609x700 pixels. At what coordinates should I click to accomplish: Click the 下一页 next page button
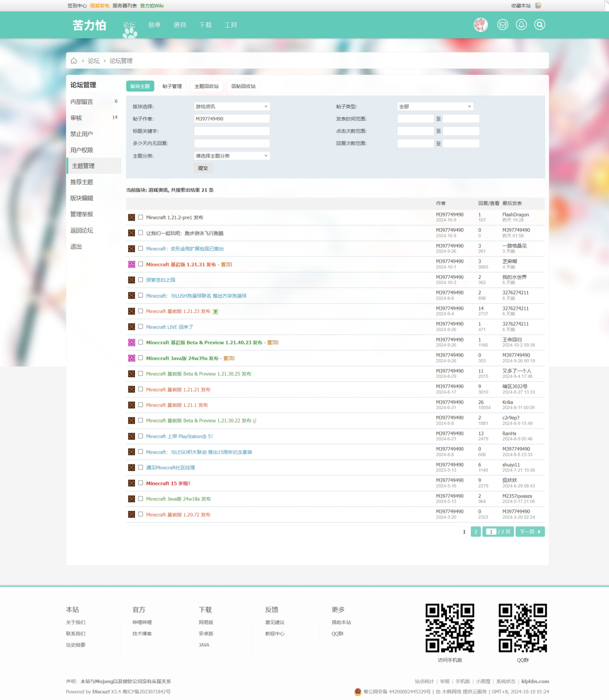pos(530,532)
